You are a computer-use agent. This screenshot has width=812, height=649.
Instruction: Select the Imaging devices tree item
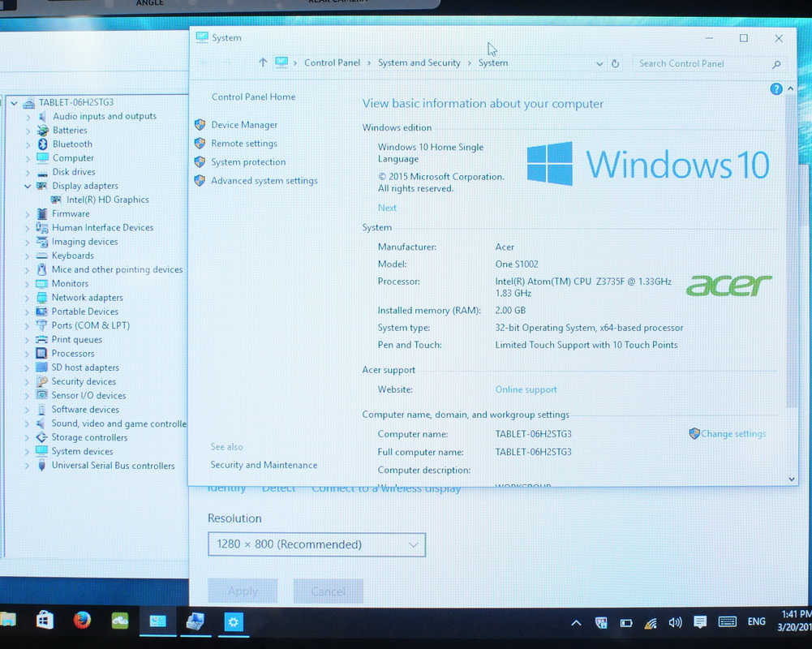pos(84,242)
